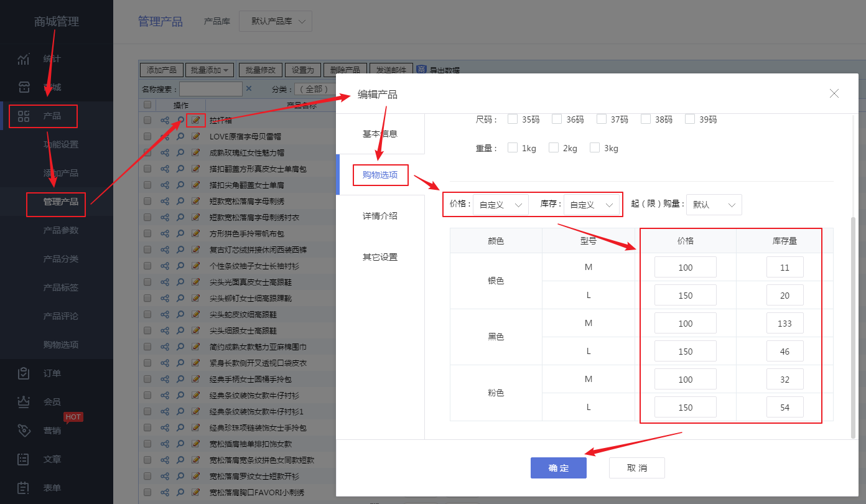This screenshot has height=504, width=866.
Task: Click edit pencil icon for 拉杆箱
Action: coord(196,120)
